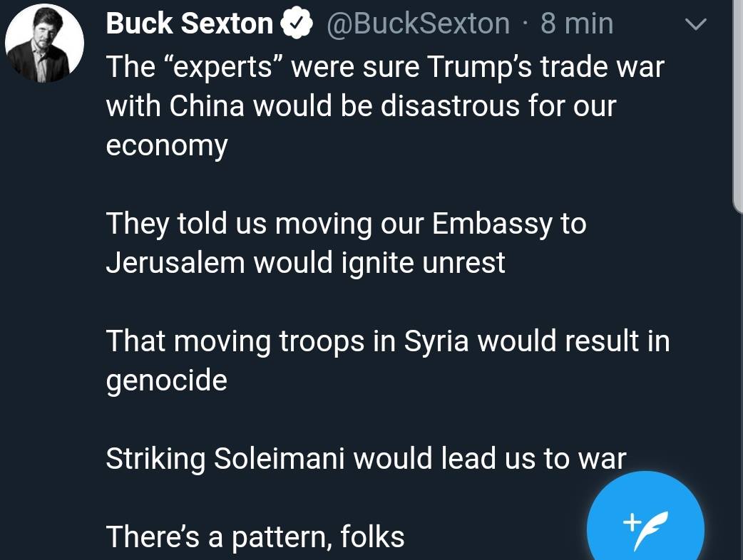743x560 pixels.
Task: Tap the line "There's a pattern, folks"
Action: coord(255,536)
